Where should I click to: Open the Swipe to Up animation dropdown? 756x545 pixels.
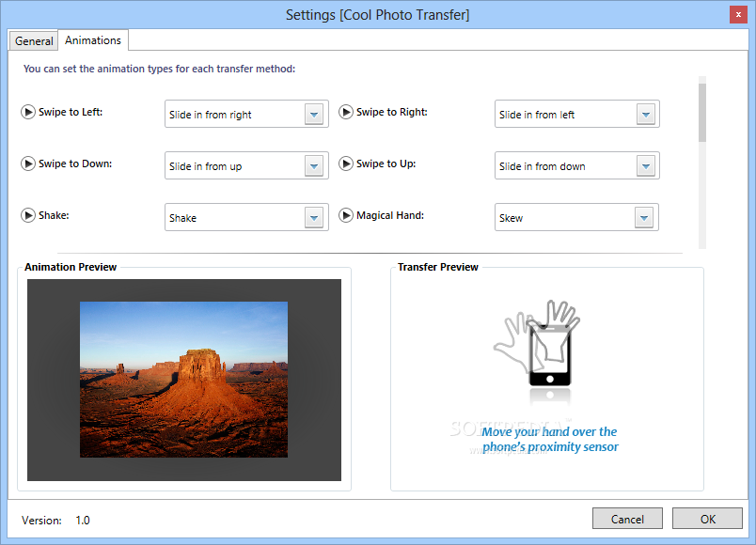(x=646, y=166)
